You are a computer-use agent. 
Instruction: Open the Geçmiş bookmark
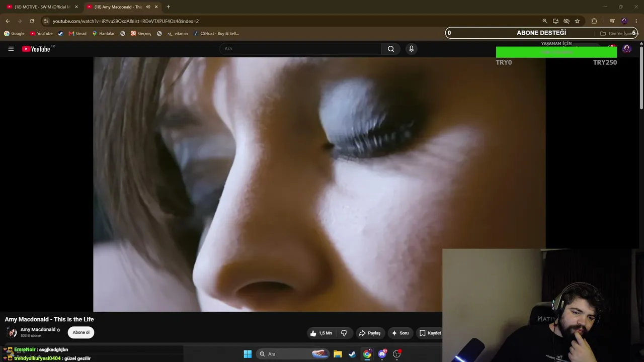click(x=141, y=34)
